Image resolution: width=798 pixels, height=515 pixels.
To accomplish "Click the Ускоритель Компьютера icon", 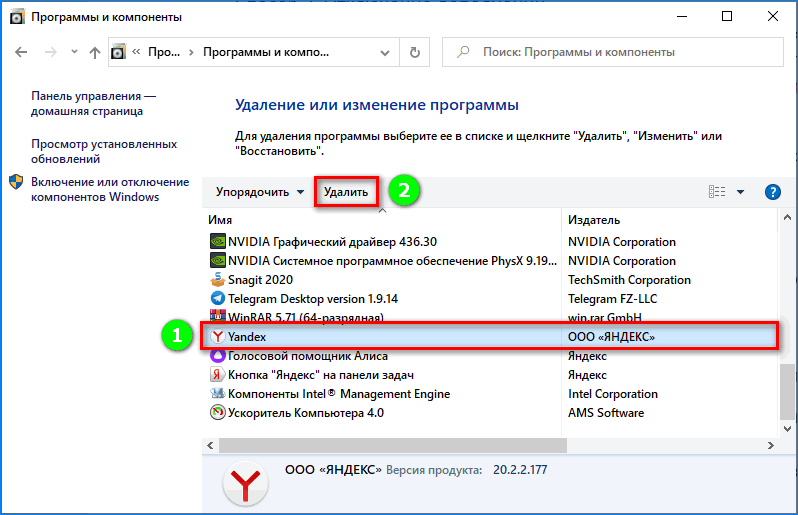I will [x=218, y=412].
